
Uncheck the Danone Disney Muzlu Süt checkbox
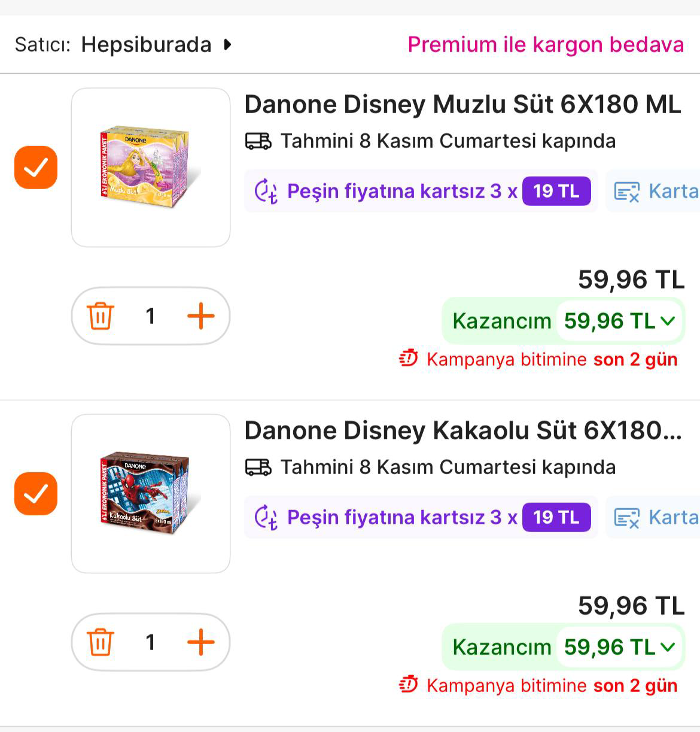click(36, 168)
